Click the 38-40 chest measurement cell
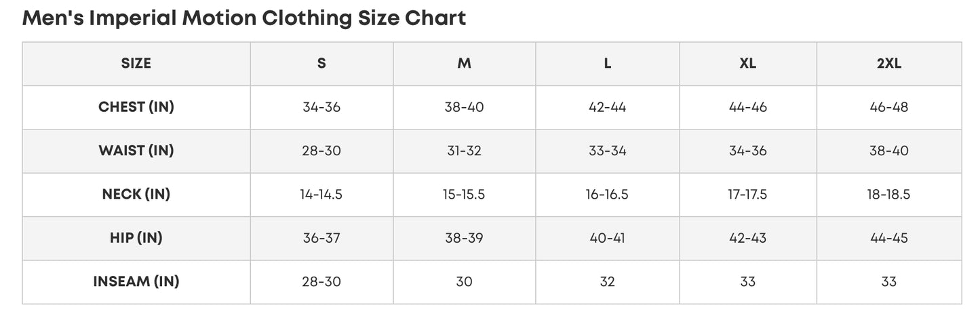This screenshot has height=318, width=980. point(464,107)
